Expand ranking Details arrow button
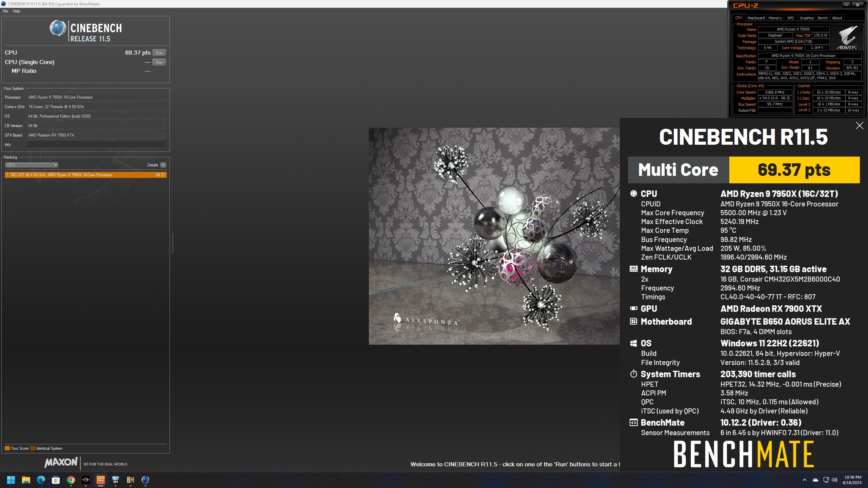868x488 pixels. [x=163, y=165]
